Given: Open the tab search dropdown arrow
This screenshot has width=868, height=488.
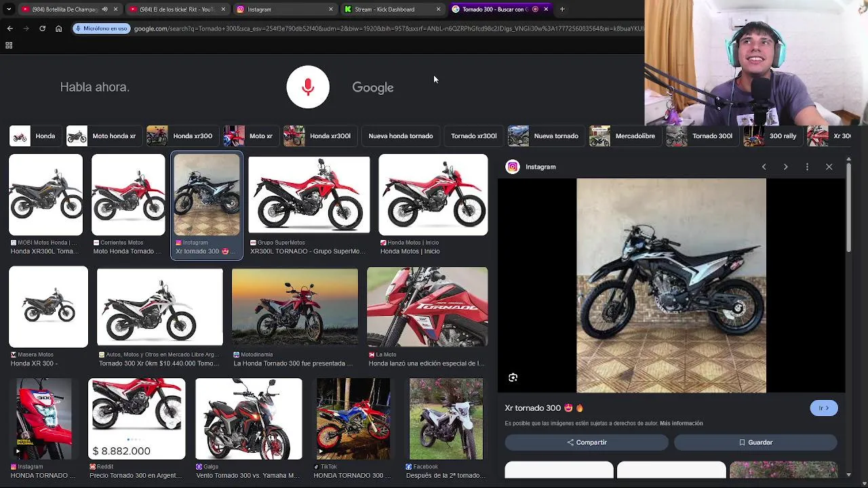Looking at the screenshot, I should (9, 9).
